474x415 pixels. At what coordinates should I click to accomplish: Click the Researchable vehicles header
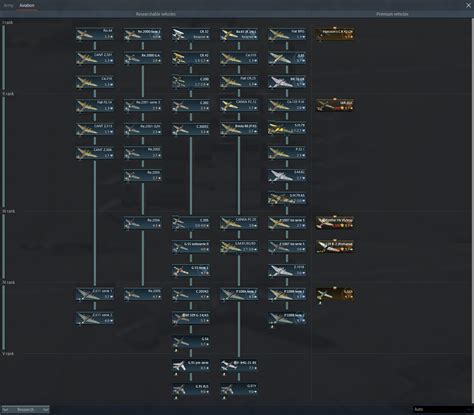coord(156,14)
